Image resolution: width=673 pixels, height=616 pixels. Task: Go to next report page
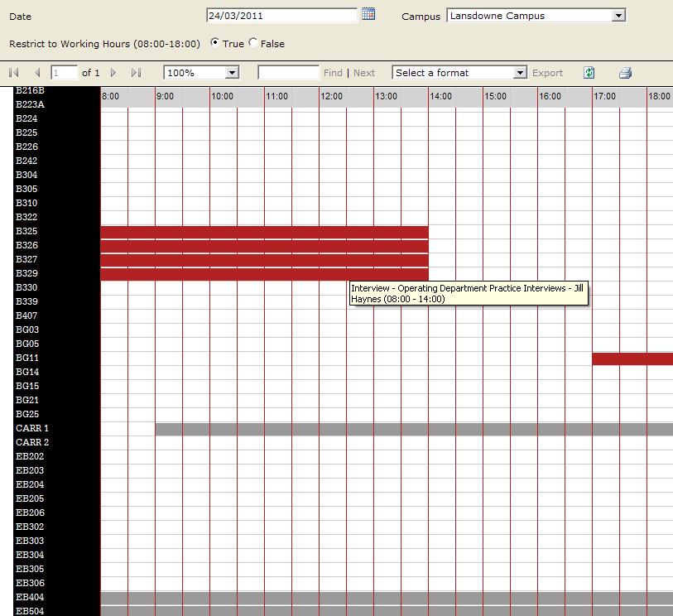click(113, 73)
